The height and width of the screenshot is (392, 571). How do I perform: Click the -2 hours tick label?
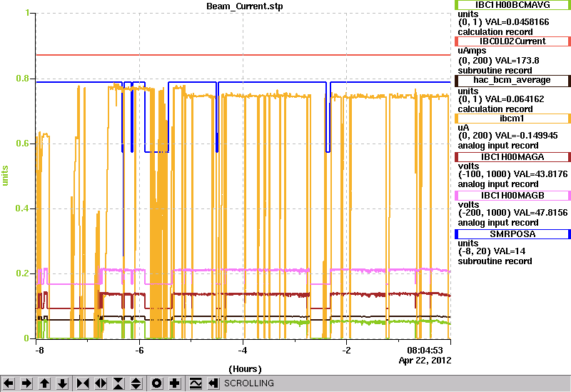click(x=346, y=351)
